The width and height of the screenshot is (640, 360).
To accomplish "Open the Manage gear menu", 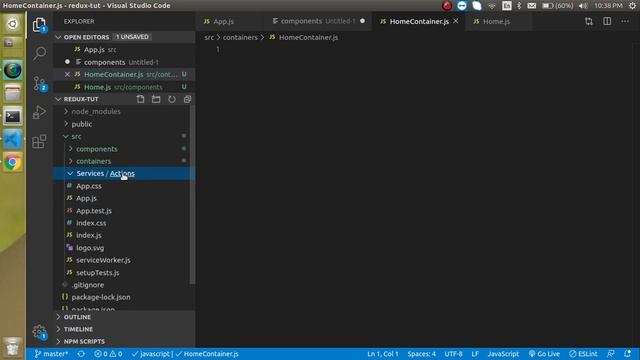I will click(x=39, y=331).
